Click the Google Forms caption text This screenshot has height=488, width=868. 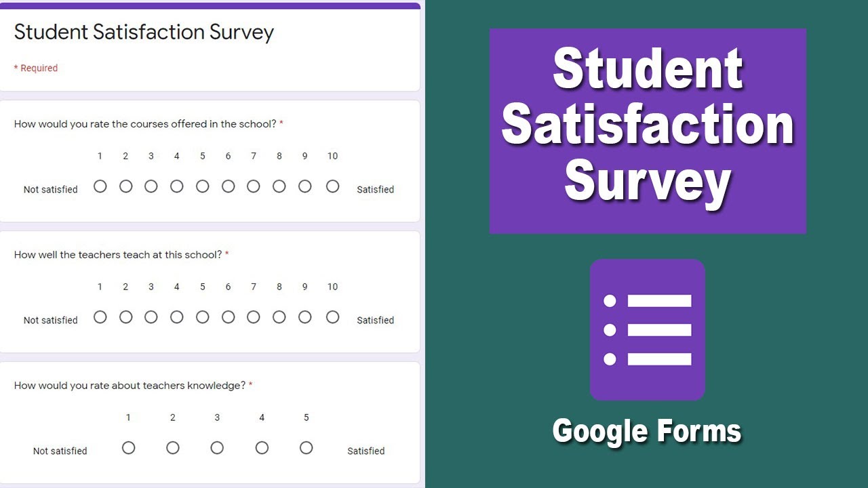point(647,431)
